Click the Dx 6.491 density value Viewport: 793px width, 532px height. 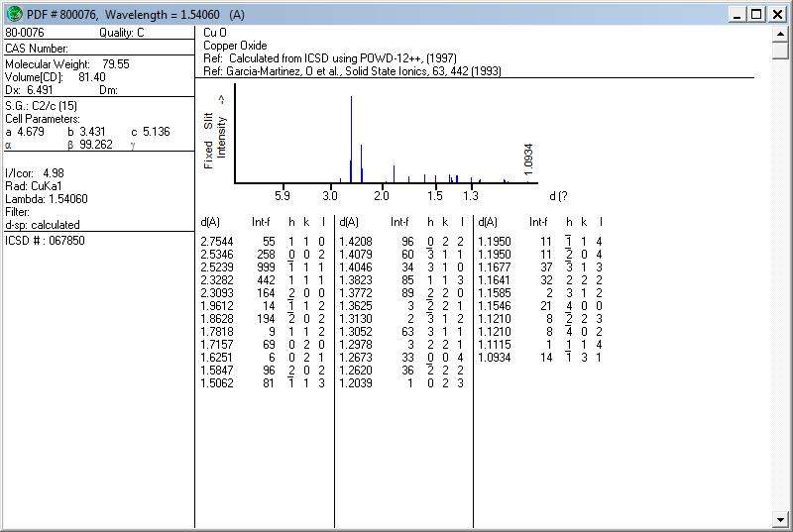click(40, 90)
